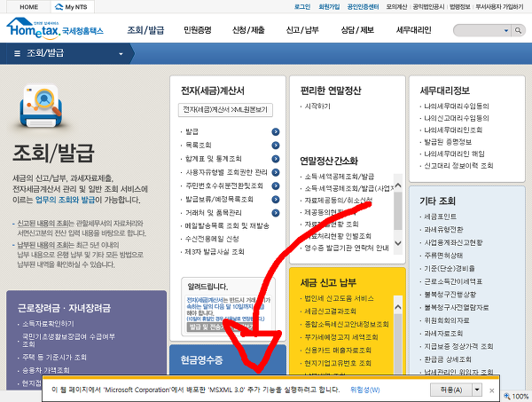
Task: Open the dropdown arrow next to 허용(A)
Action: (477, 390)
